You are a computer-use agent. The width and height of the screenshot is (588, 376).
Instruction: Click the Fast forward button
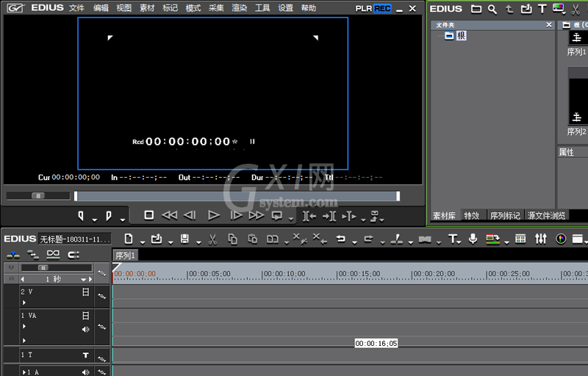pyautogui.click(x=257, y=215)
